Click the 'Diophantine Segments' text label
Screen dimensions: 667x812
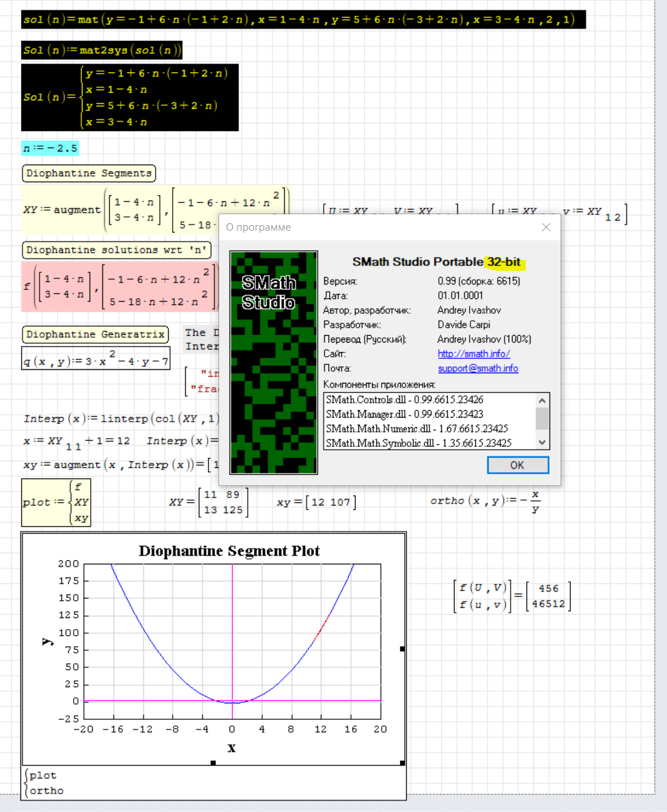point(89,173)
